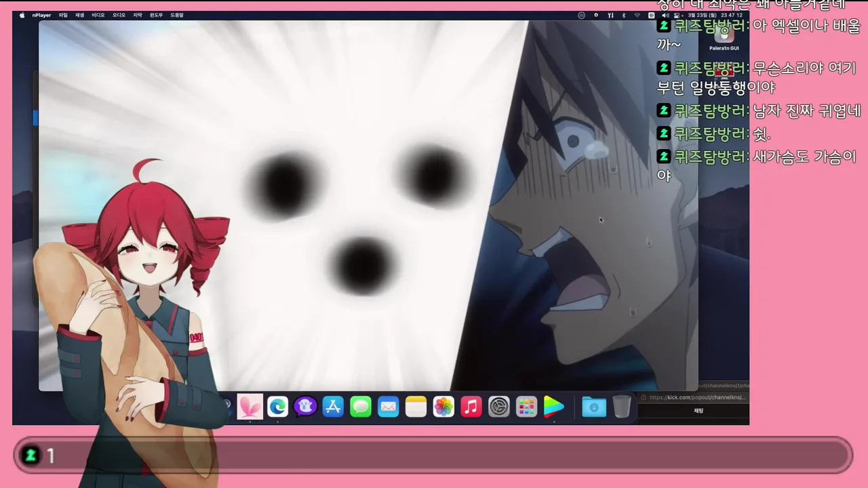Screen dimensions: 868x488
Task: Open the purple ghost chat app in Dock
Action: pyautogui.click(x=305, y=407)
